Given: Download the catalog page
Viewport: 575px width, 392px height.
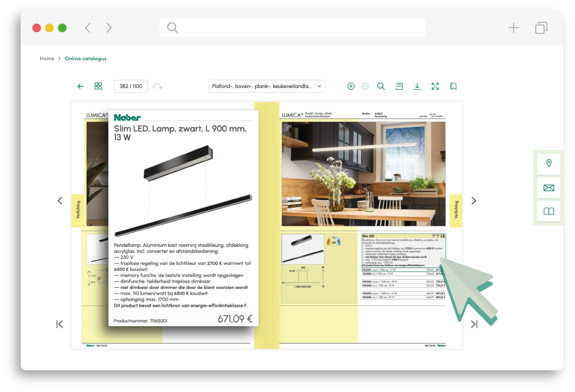Looking at the screenshot, I should [x=417, y=87].
